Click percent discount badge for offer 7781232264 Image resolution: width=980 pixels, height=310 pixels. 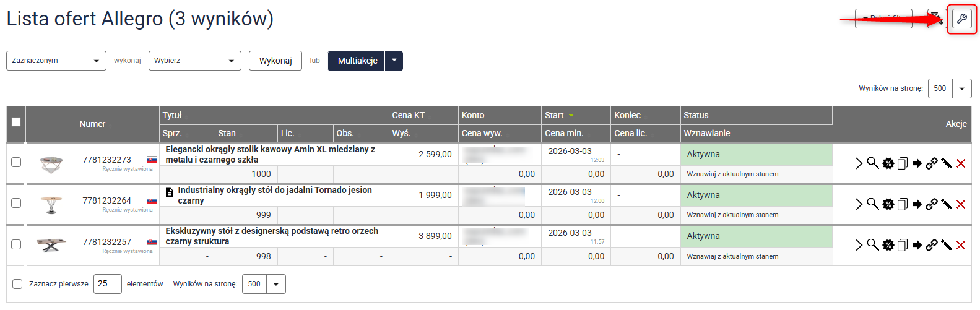pyautogui.click(x=888, y=204)
